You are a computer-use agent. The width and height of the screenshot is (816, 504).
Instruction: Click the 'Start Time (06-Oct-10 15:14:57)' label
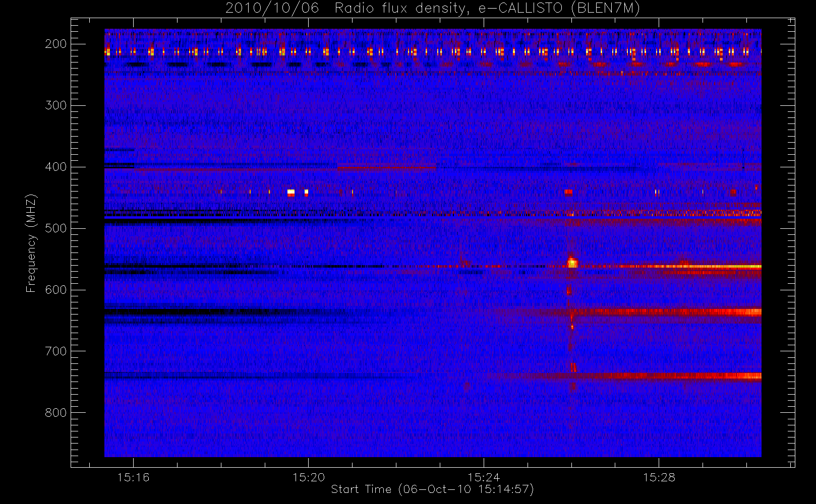tap(432, 489)
